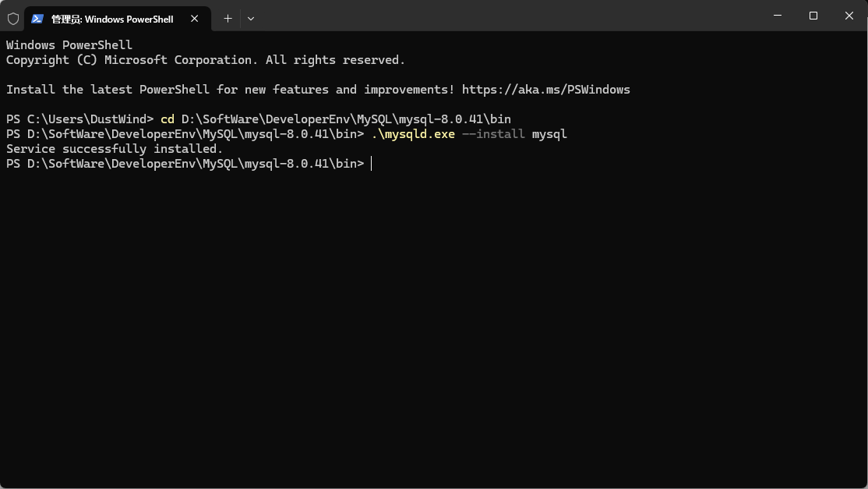Close the terminal window

849,16
